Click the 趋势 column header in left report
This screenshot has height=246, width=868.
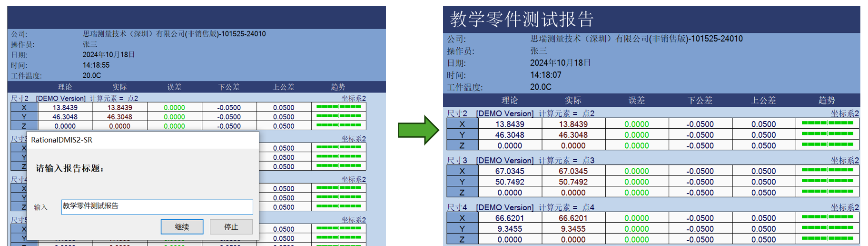click(338, 87)
